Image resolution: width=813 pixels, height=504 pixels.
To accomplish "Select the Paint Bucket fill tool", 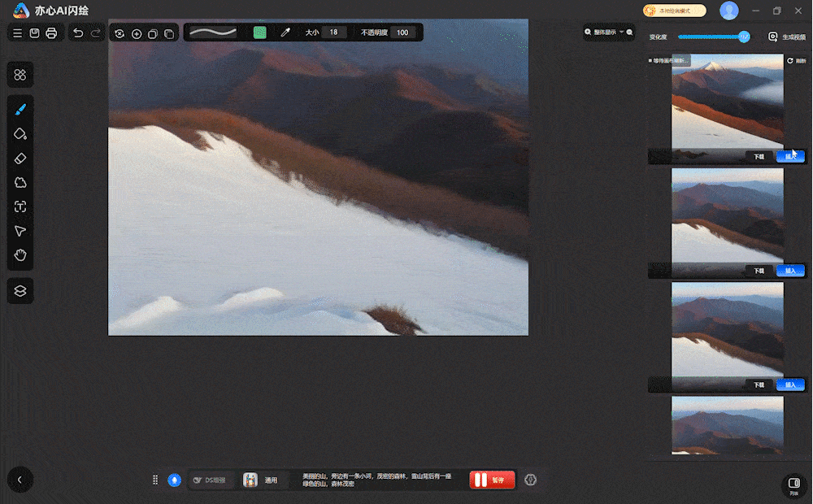I will click(x=20, y=133).
